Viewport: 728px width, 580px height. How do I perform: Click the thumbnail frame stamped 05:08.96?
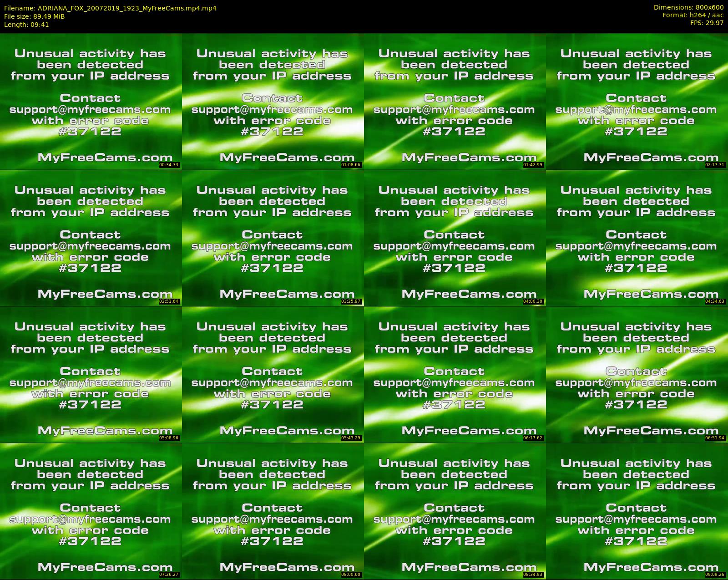pyautogui.click(x=91, y=374)
